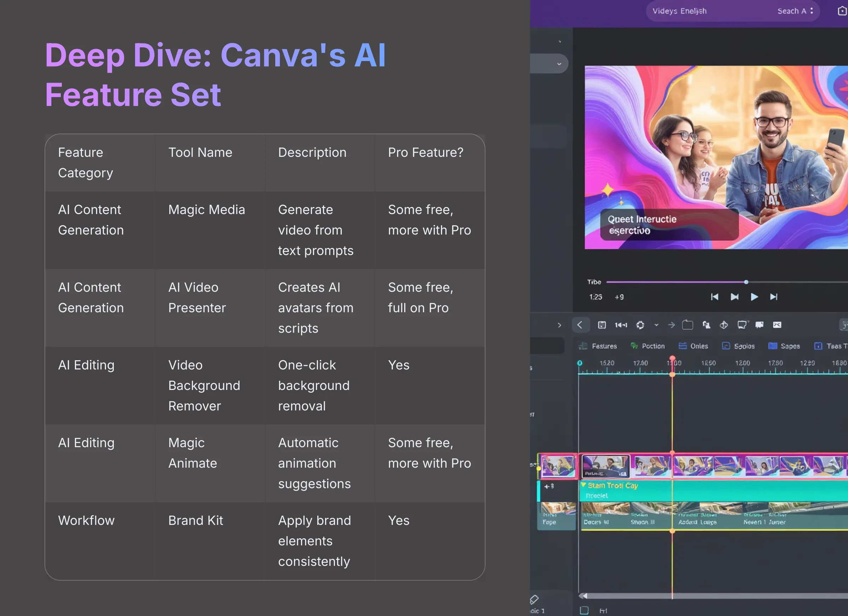Click the Queet Inteructie caption overlay
The image size is (848, 616).
point(669,225)
